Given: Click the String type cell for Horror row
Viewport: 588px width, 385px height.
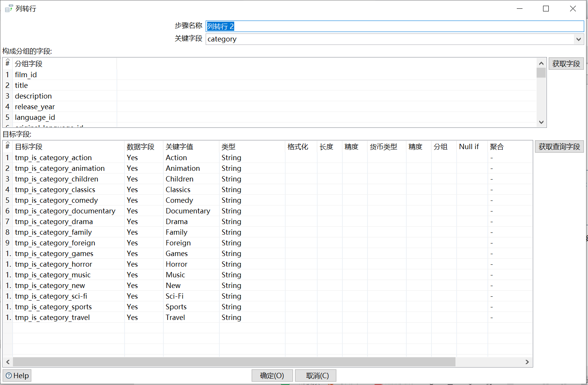Looking at the screenshot, I should coord(231,264).
